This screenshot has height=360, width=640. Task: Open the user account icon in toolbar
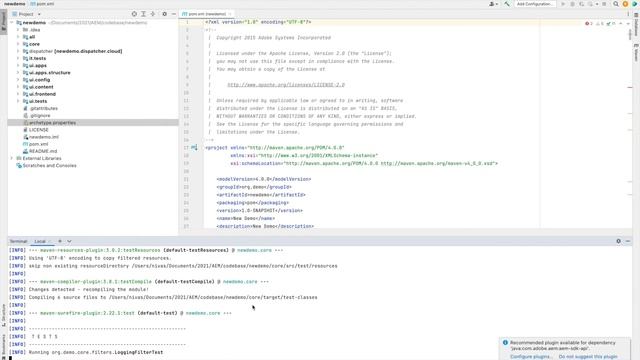tap(493, 4)
